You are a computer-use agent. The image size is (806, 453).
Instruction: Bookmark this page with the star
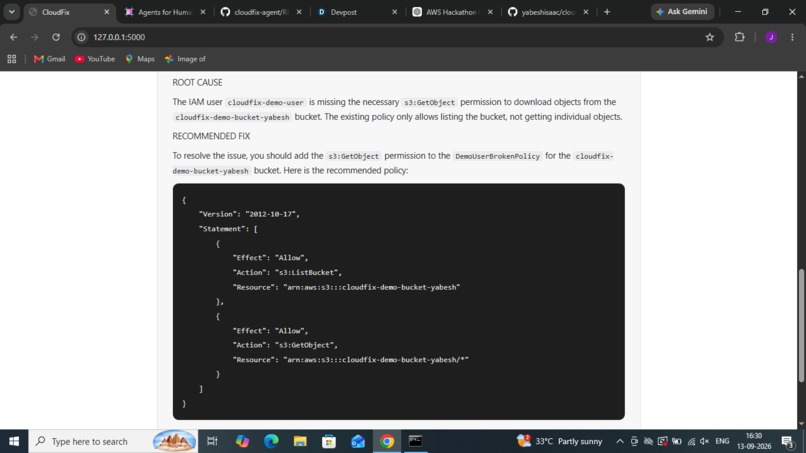coord(709,37)
